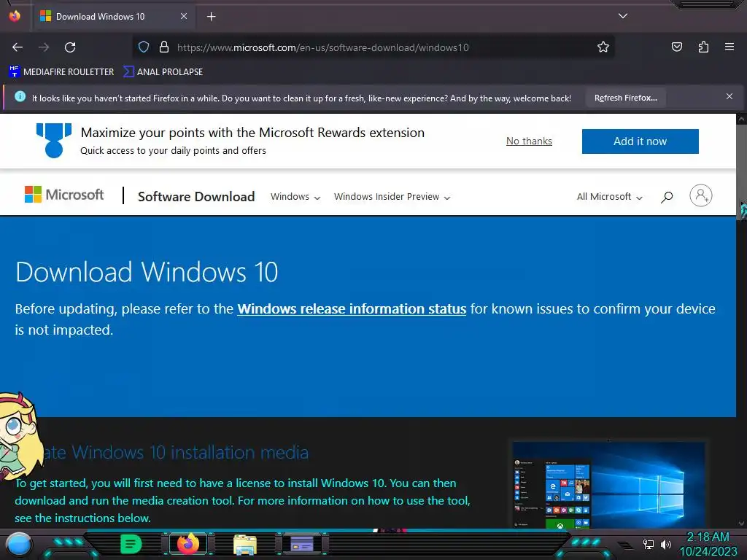Reload the current page
This screenshot has height=560, width=747.
(70, 47)
